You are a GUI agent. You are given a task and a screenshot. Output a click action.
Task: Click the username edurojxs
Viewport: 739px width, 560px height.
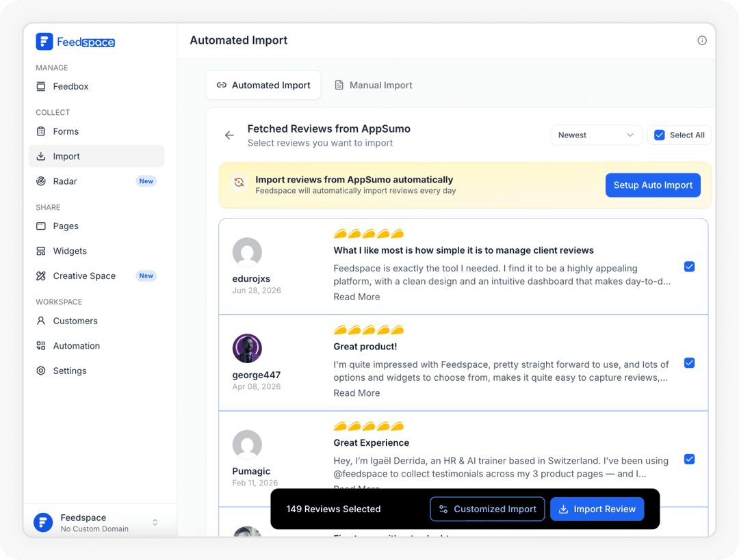[x=251, y=279]
